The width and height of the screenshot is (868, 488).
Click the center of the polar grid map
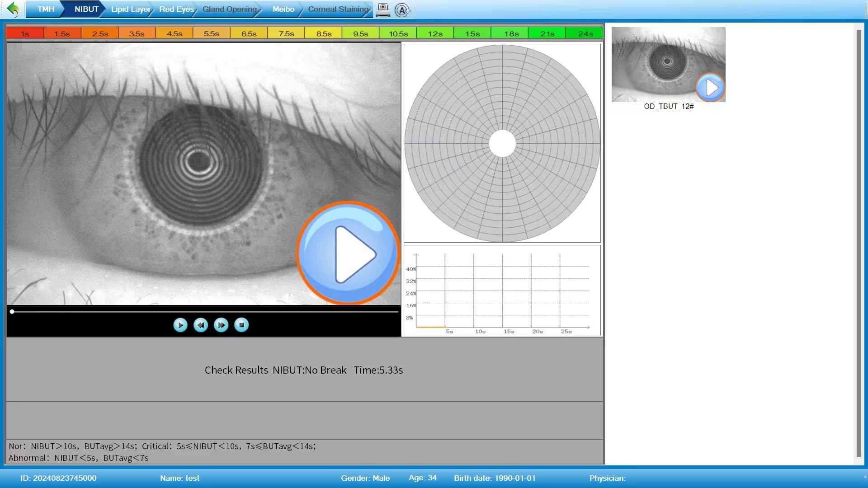tap(502, 143)
